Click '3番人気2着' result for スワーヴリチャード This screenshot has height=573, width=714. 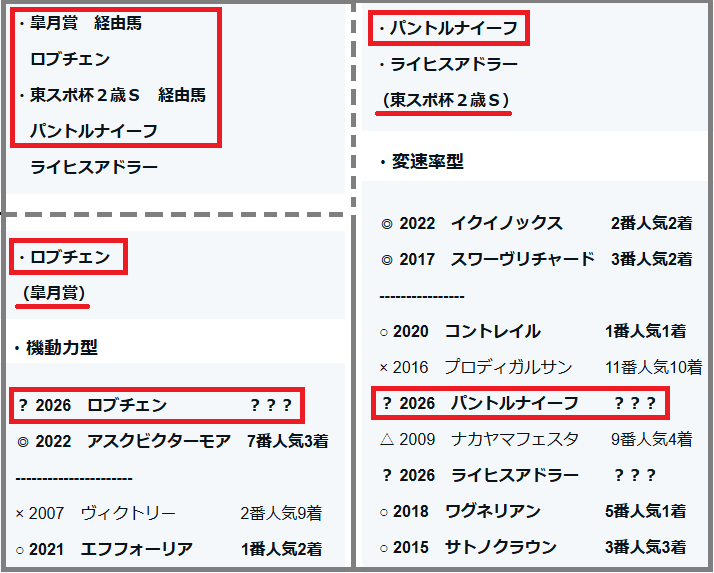pos(652,259)
